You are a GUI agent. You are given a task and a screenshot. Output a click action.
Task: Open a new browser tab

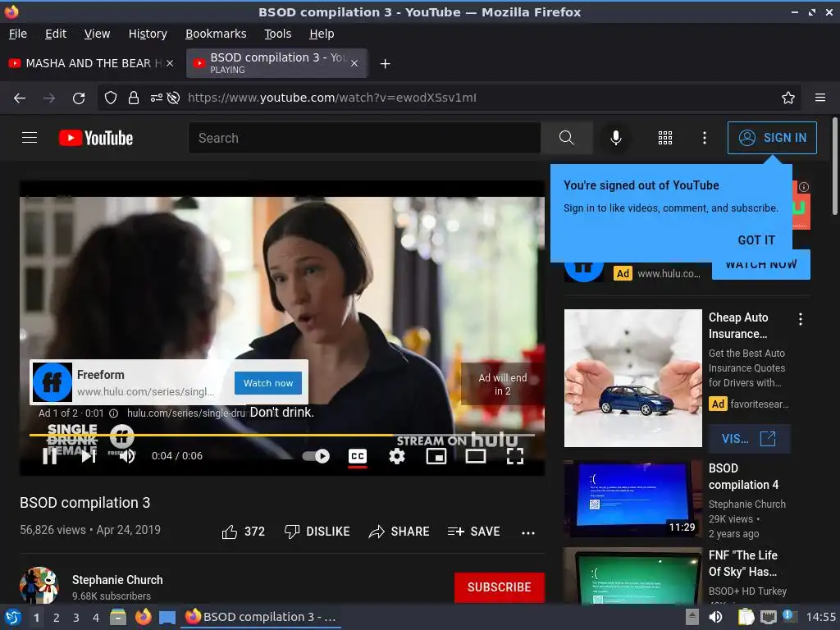point(385,64)
